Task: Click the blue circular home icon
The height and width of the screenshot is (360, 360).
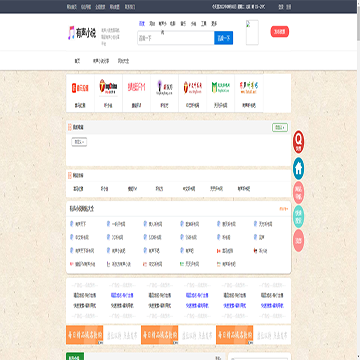Action: tap(298, 168)
